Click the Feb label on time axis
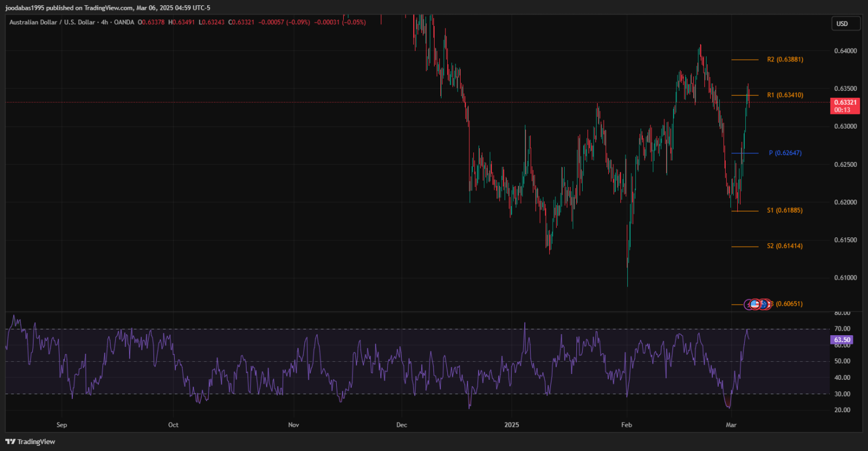868x451 pixels. [626, 425]
